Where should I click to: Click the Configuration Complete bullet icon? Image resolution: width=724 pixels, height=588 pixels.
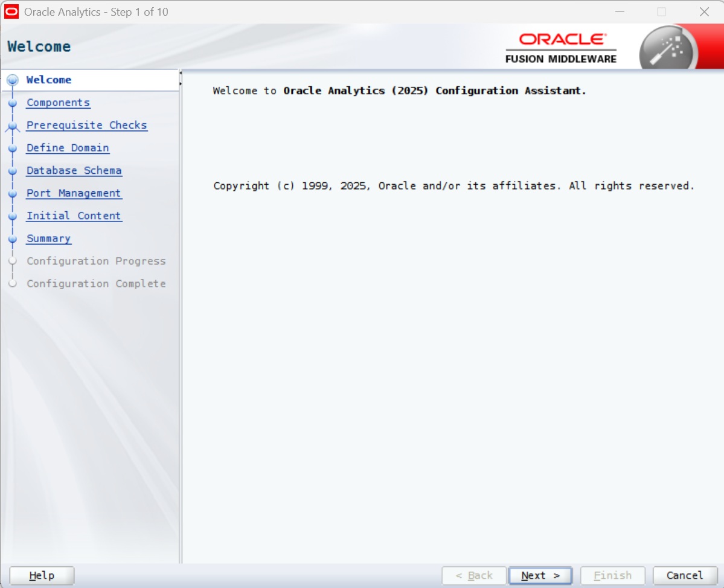pyautogui.click(x=13, y=283)
